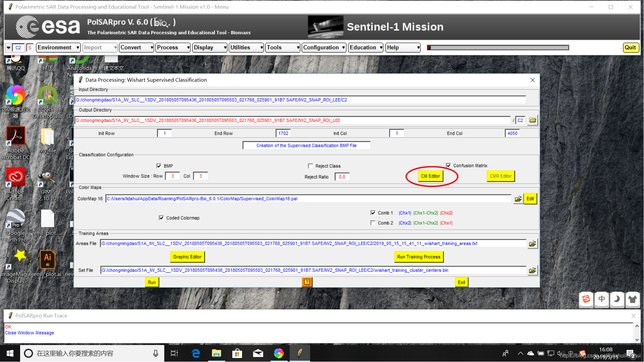This screenshot has width=644, height=362.
Task: Click the Reject Ratio field
Action: pos(342,177)
